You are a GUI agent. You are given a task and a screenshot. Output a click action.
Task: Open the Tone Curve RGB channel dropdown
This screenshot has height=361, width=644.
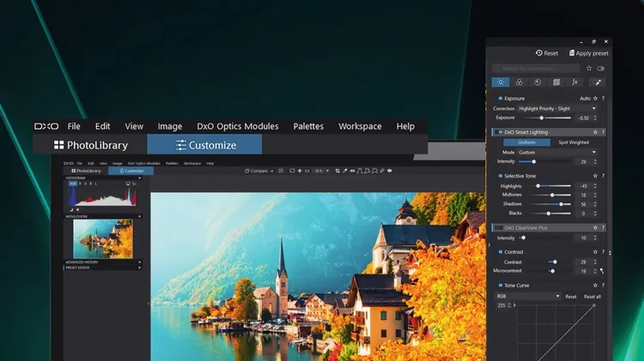coord(526,297)
